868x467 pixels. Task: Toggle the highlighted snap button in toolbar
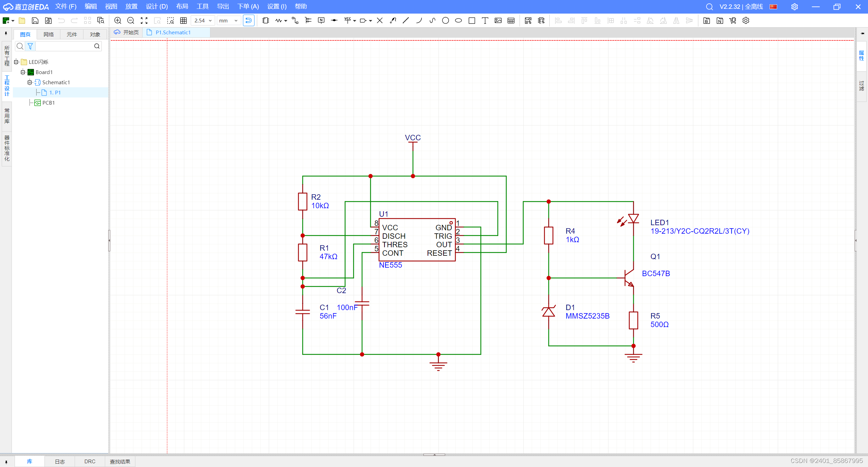pos(248,21)
